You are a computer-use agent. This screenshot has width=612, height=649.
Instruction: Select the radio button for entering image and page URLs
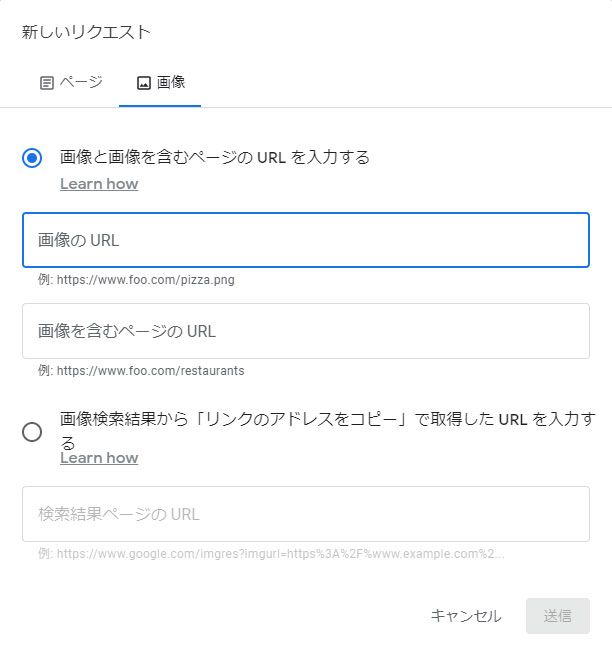point(32,158)
